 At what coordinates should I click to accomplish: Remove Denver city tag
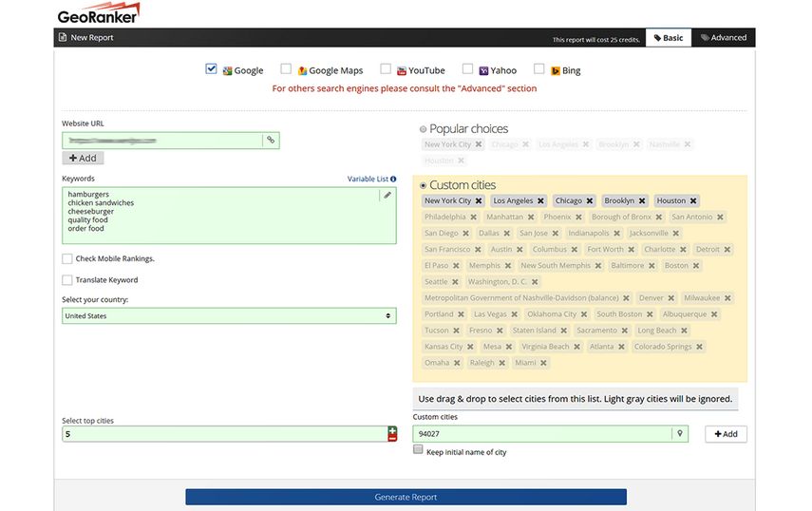[x=670, y=298]
